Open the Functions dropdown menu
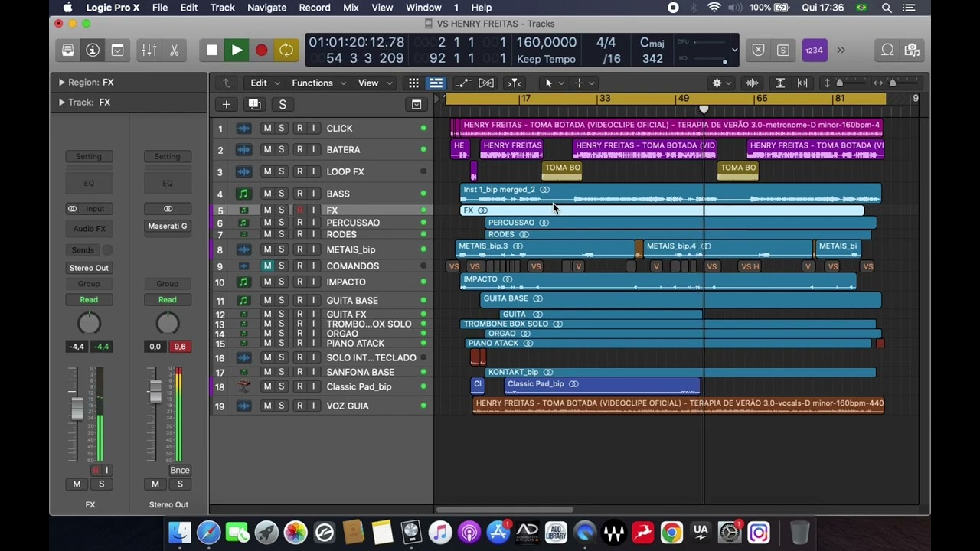Viewport: 980px width, 551px height. 318,83
